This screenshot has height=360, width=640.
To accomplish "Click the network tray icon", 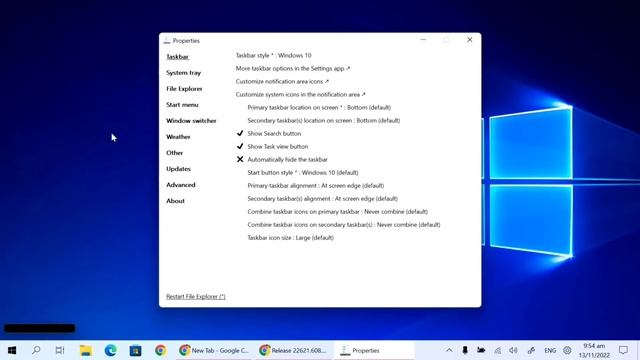I will [497, 350].
